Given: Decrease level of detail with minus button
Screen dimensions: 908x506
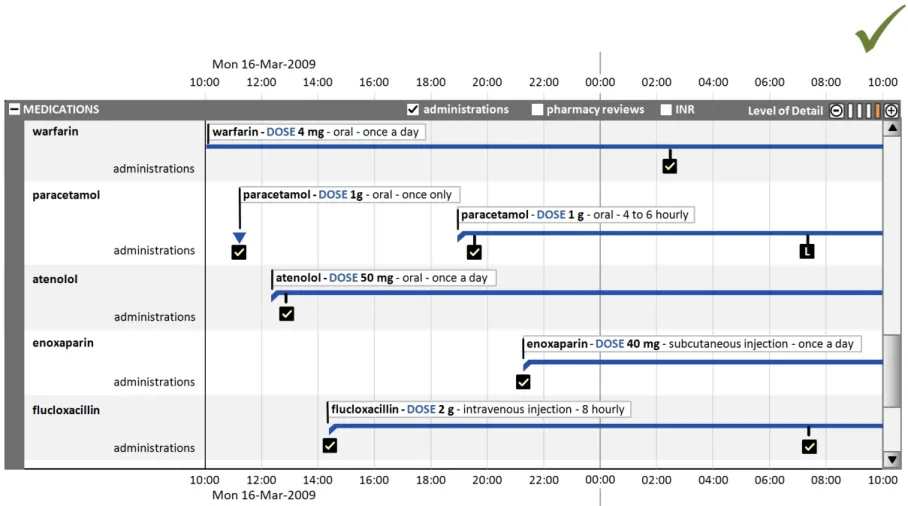Looking at the screenshot, I should click(x=837, y=111).
